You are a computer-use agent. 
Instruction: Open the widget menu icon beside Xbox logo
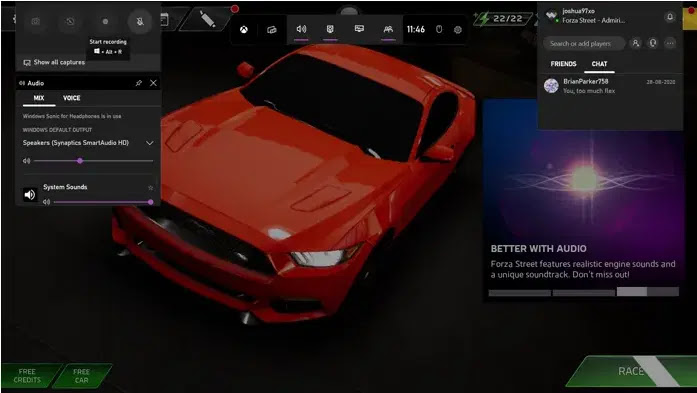[x=272, y=30]
